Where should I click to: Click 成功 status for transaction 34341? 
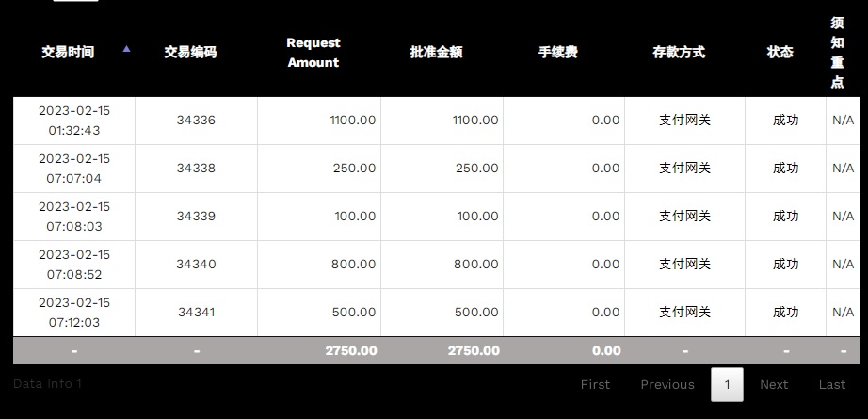coord(785,313)
